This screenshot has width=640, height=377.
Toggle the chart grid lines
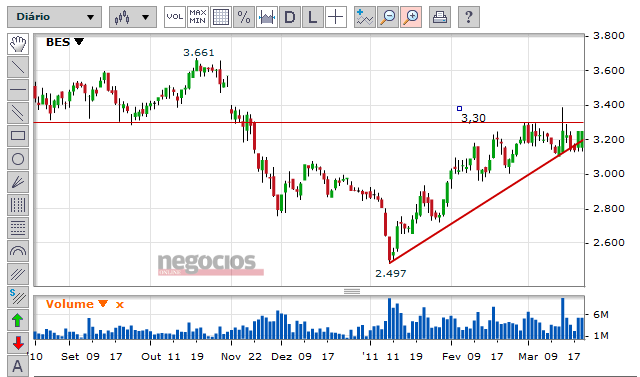pyautogui.click(x=221, y=17)
